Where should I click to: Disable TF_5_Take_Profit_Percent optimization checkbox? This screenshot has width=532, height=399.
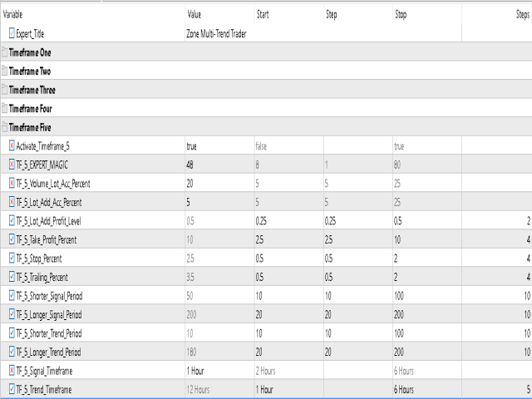[x=12, y=239]
